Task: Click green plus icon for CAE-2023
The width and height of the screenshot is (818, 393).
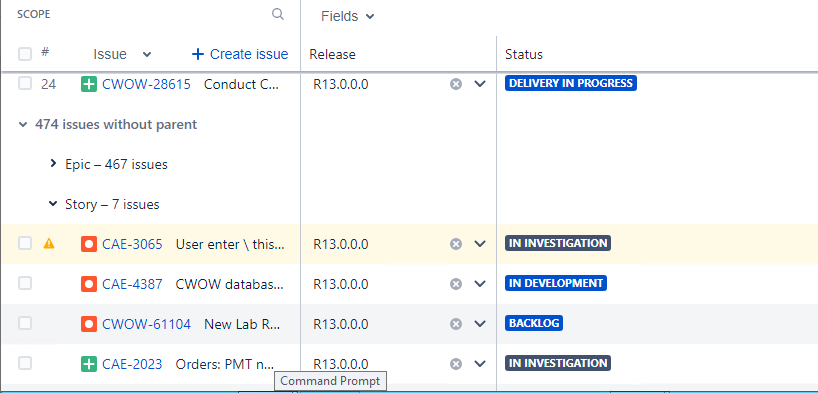Action: click(x=89, y=364)
